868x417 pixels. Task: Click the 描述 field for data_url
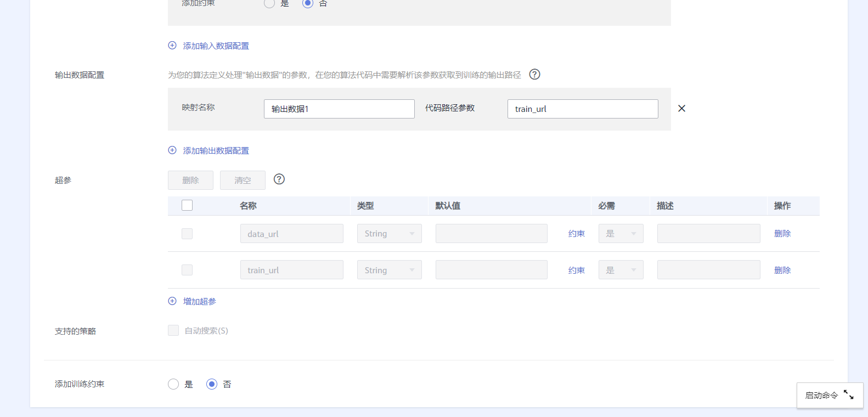click(x=709, y=234)
